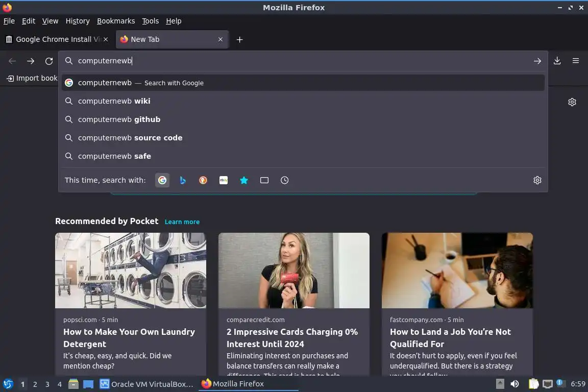Open 'How to Make Your Own Laundry Detergent'
This screenshot has height=392, width=588.
(129, 338)
